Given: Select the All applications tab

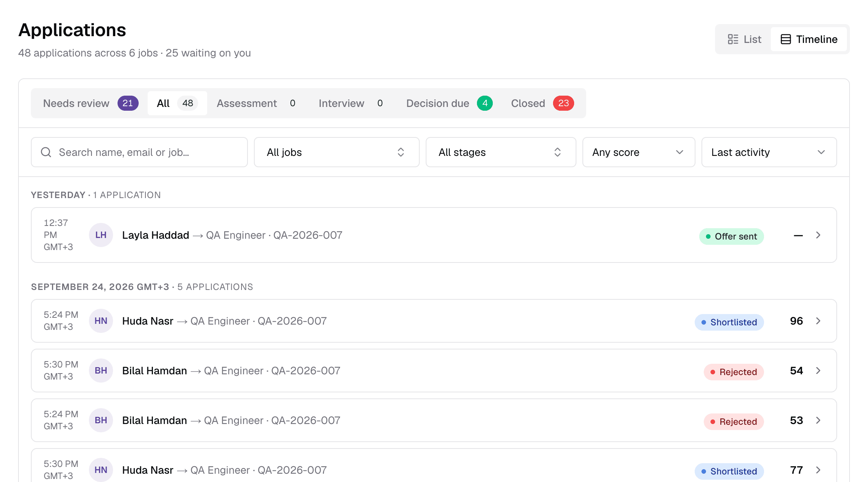Looking at the screenshot, I should coord(177,103).
